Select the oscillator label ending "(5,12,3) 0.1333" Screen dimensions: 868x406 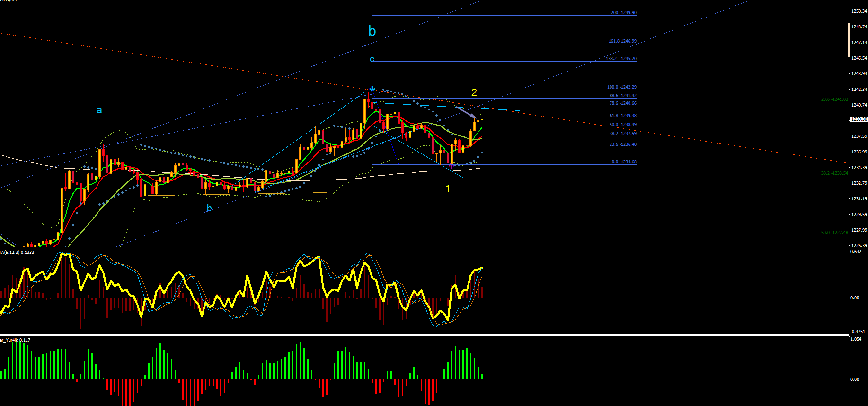pos(17,252)
